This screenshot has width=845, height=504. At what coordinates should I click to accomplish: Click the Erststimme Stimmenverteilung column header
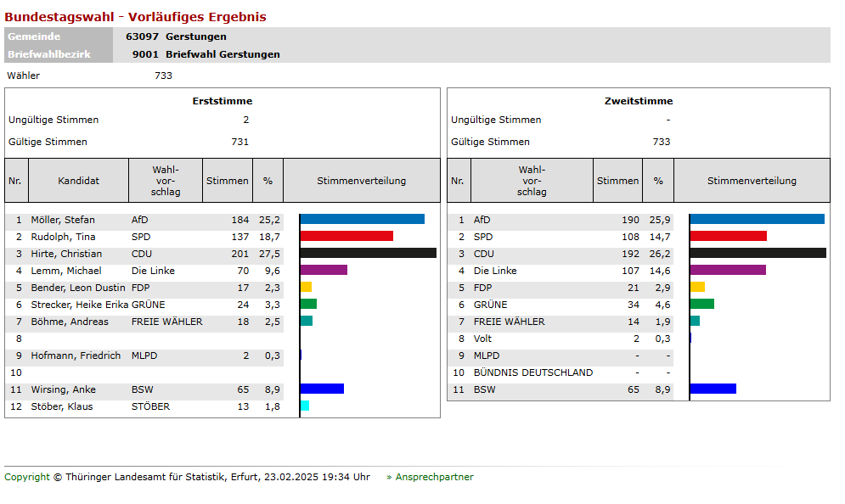point(362,181)
